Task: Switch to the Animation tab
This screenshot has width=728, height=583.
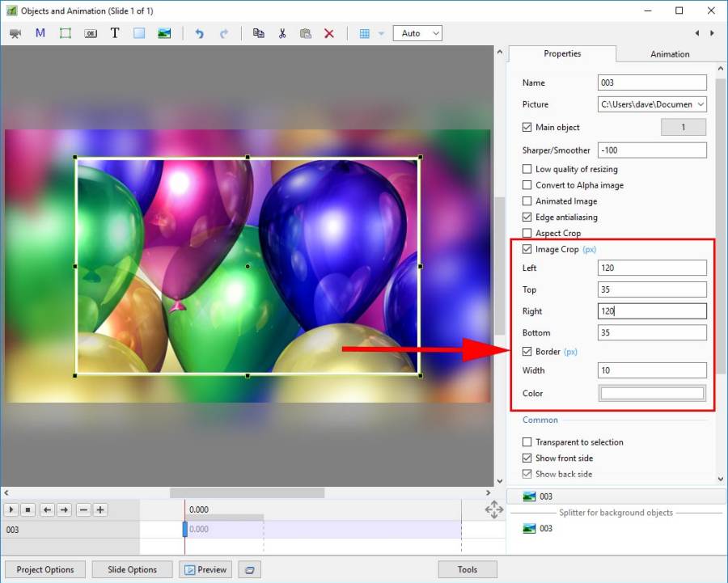Action: pos(670,54)
